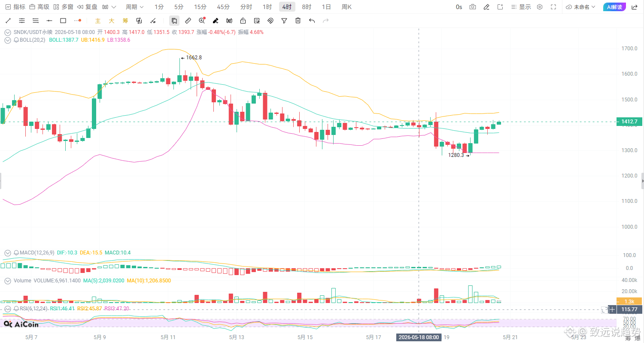The image size is (644, 343).
Task: Switch to the 15分 timeframe
Action: click(200, 7)
